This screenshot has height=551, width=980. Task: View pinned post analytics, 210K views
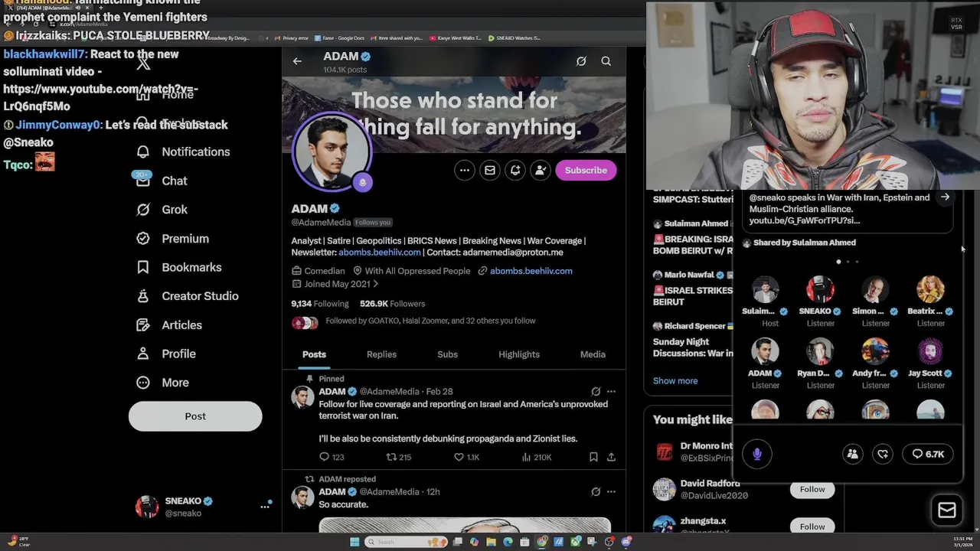(x=536, y=457)
